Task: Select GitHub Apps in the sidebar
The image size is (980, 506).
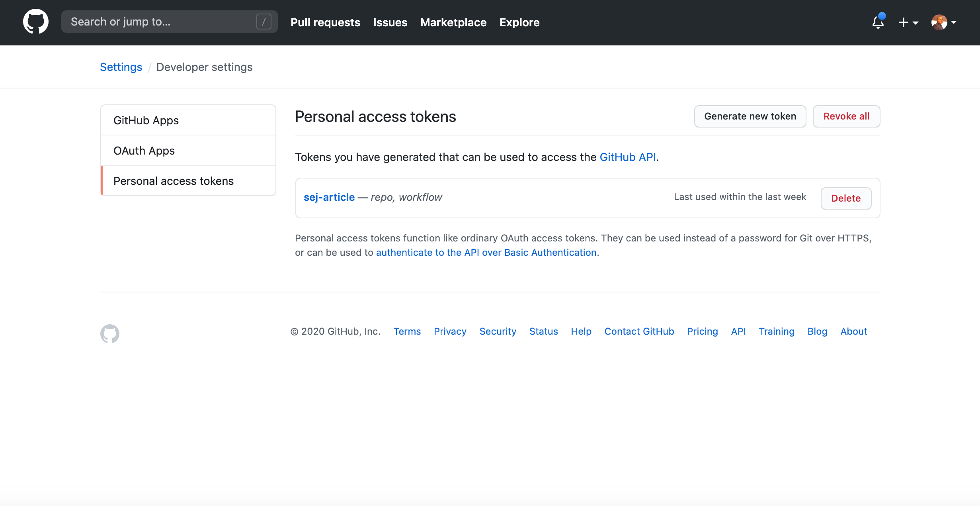Action: coord(188,120)
